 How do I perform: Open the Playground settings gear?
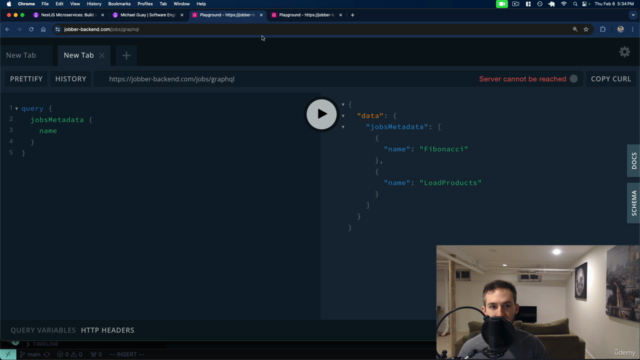click(x=624, y=52)
